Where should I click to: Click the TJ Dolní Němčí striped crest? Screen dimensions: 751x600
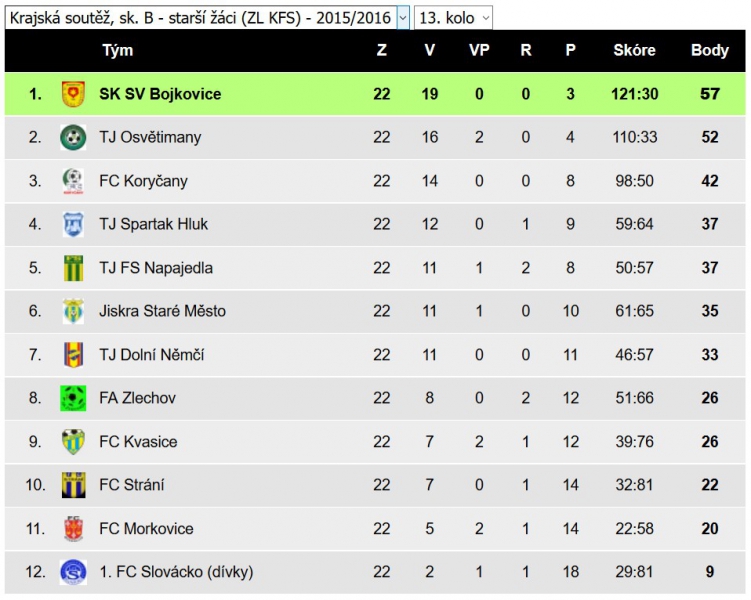pos(73,355)
